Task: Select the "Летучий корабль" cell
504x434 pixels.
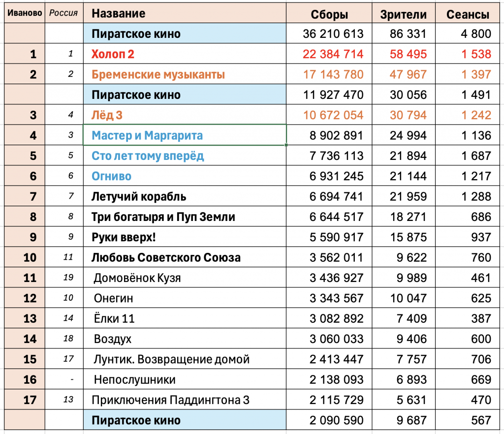Action: pos(185,196)
